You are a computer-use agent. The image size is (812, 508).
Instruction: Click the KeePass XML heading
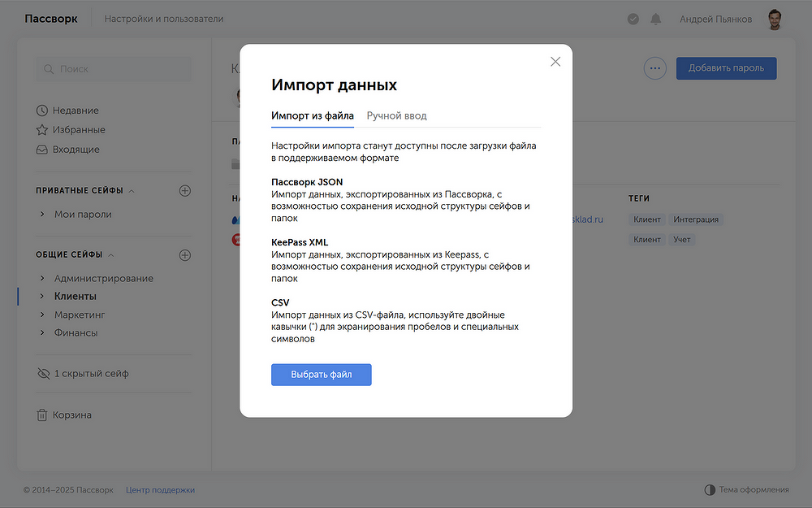coord(300,242)
